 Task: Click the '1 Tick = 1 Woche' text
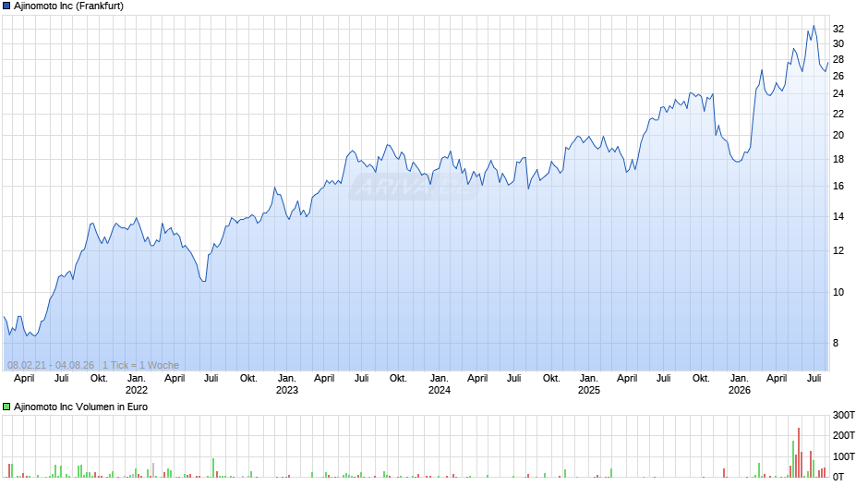(140, 365)
